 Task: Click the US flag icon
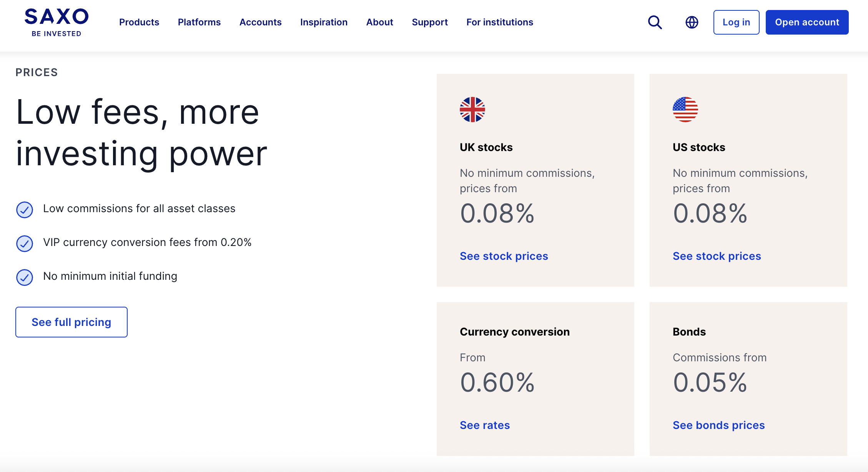coord(685,110)
